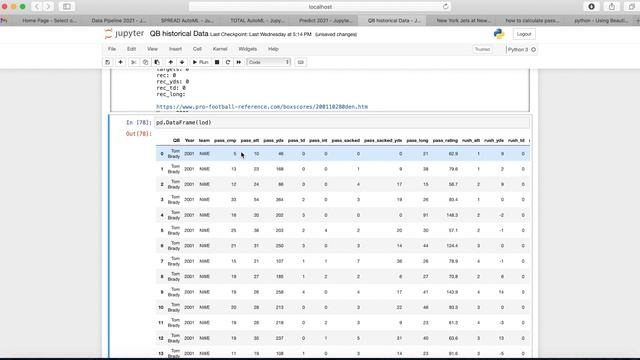Switch to New York Jets tab
This screenshot has width=640, height=360.
[x=464, y=20]
